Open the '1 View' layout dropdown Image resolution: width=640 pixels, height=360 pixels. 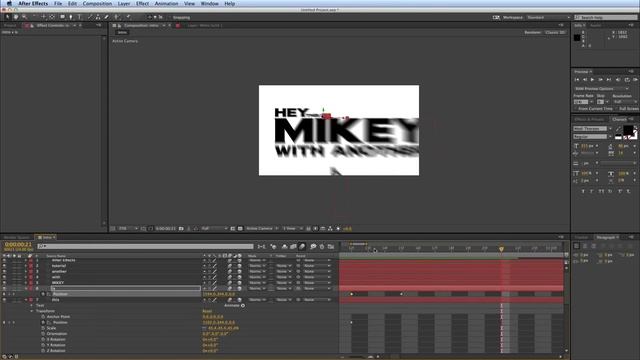click(293, 229)
